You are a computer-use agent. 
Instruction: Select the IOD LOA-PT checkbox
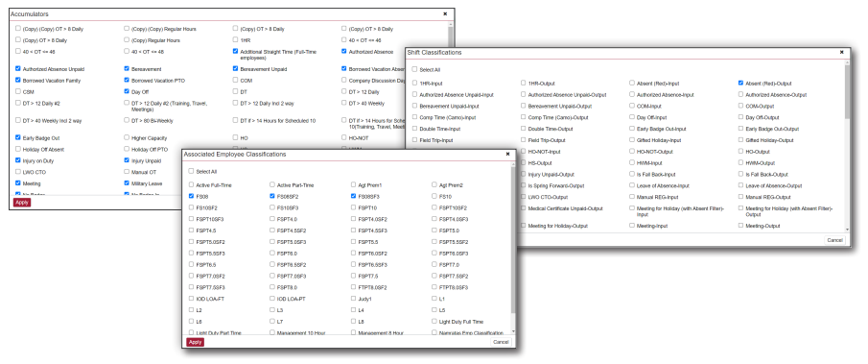[x=272, y=299]
